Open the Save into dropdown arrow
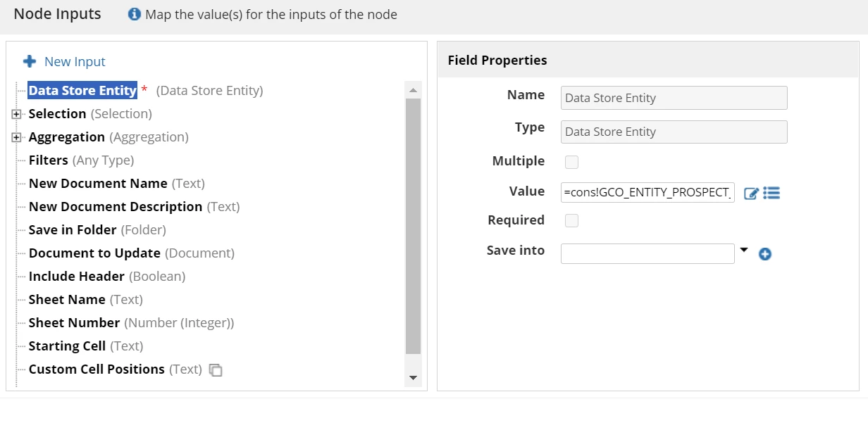Screen dimensions: 868x430 tap(744, 250)
